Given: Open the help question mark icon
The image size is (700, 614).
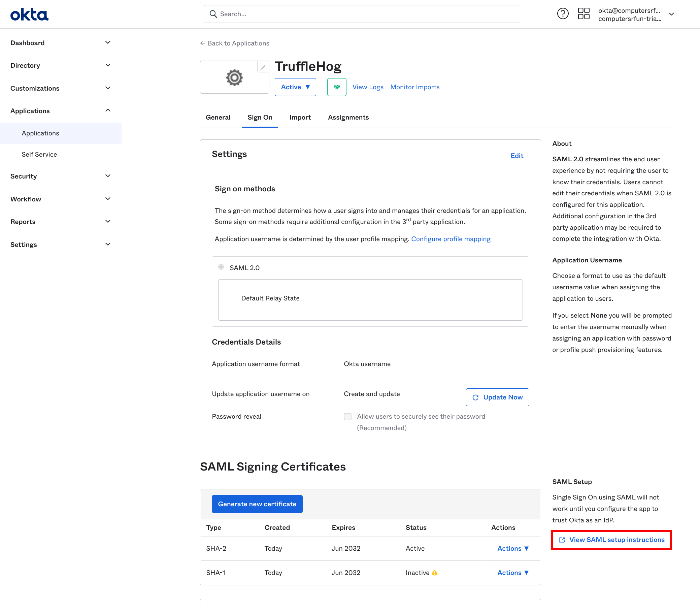Looking at the screenshot, I should tap(562, 14).
